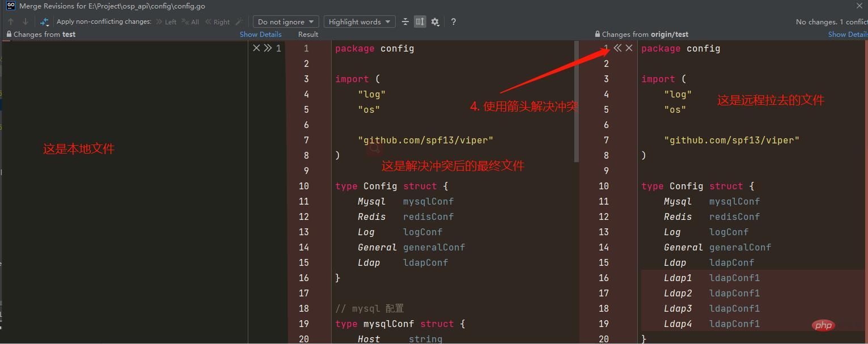The height and width of the screenshot is (344, 868).
Task: Click the 'Result' pane label
Action: (308, 34)
